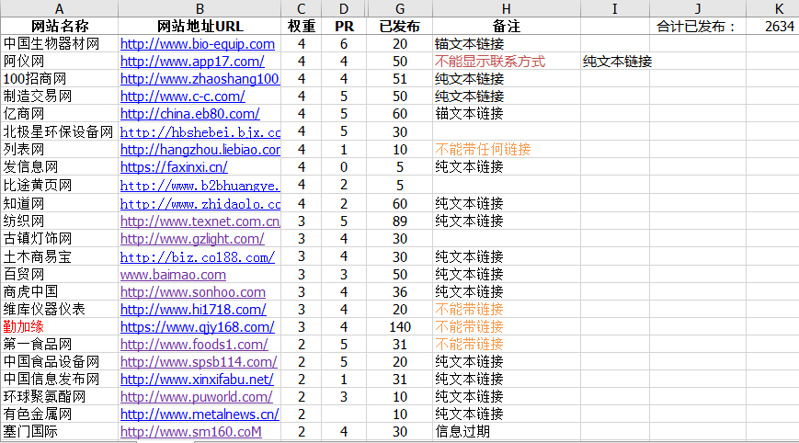This screenshot has height=443, width=799.
Task: Select column G header
Action: (x=400, y=9)
